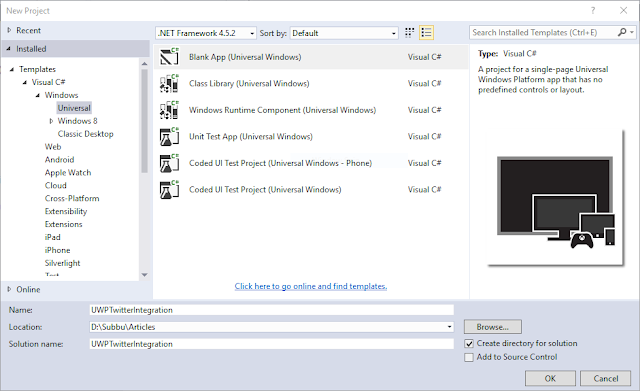Switch to small icons view
The width and height of the screenshot is (640, 391).
pos(409,33)
